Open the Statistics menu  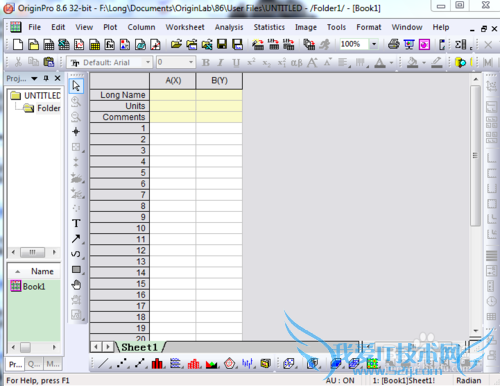tap(269, 27)
